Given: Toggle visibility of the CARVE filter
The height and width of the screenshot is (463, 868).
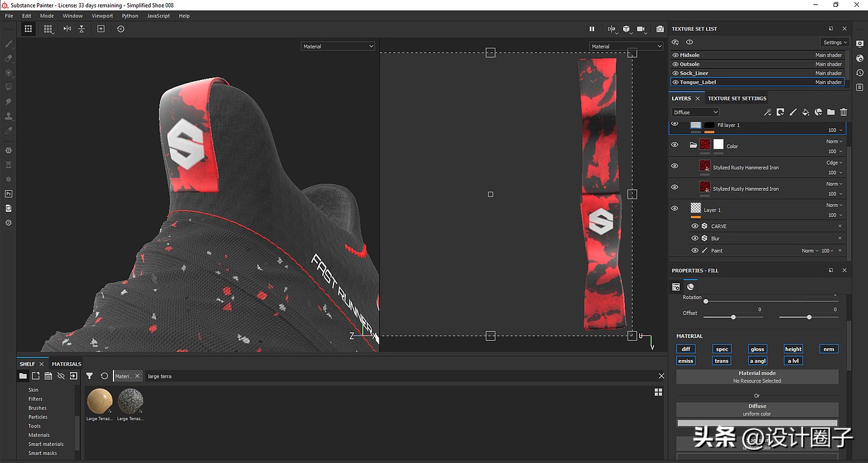Looking at the screenshot, I should pyautogui.click(x=694, y=226).
